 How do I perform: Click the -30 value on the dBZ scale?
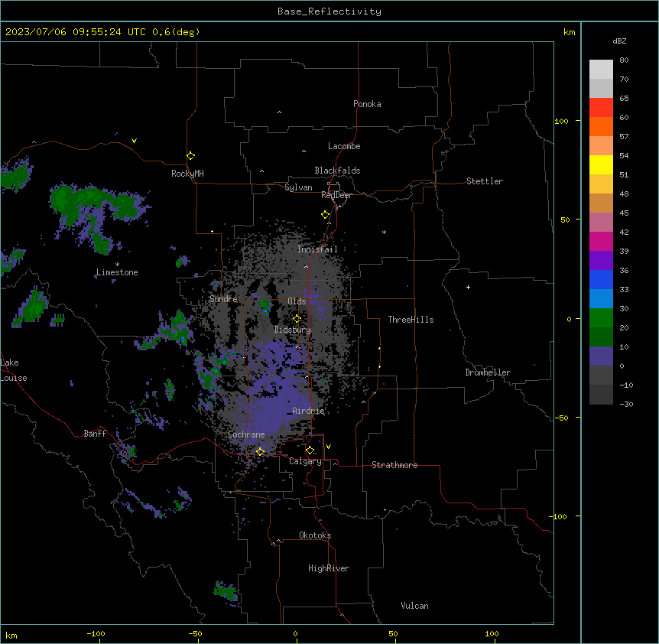coord(626,405)
